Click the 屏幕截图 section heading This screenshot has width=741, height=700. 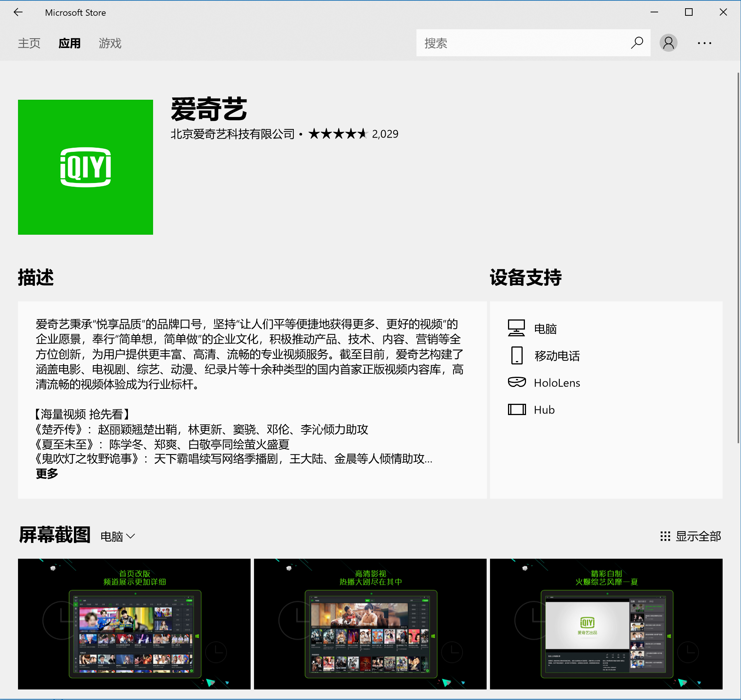click(54, 535)
